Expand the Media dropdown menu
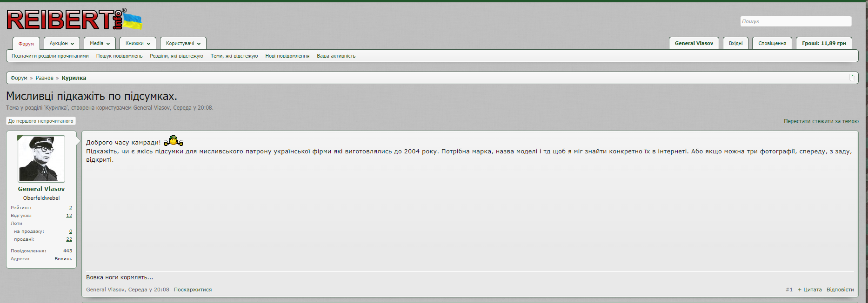Image resolution: width=868 pixels, height=303 pixels. pyautogui.click(x=100, y=43)
